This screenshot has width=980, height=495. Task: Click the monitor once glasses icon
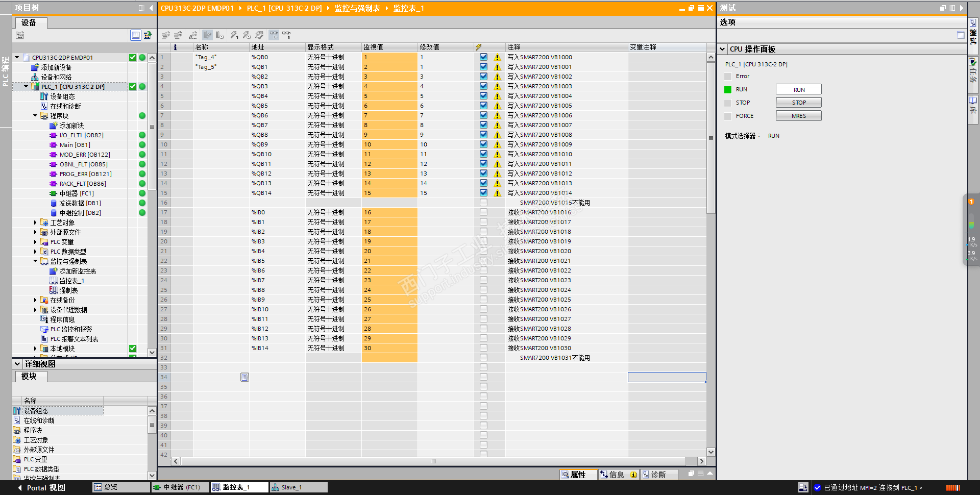pos(286,35)
